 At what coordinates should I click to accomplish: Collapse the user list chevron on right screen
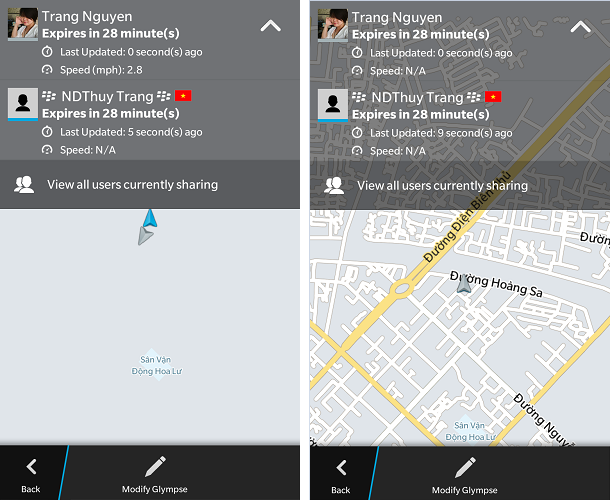pos(580,27)
